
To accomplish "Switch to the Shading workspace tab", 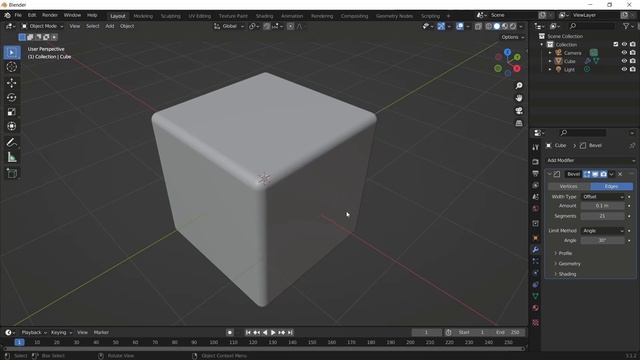I will (x=264, y=16).
